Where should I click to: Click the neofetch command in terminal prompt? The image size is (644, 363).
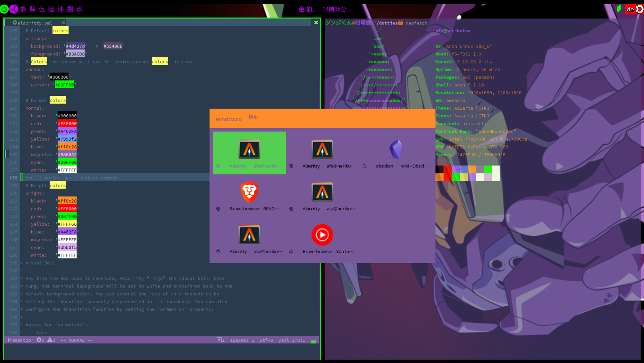coord(416,23)
